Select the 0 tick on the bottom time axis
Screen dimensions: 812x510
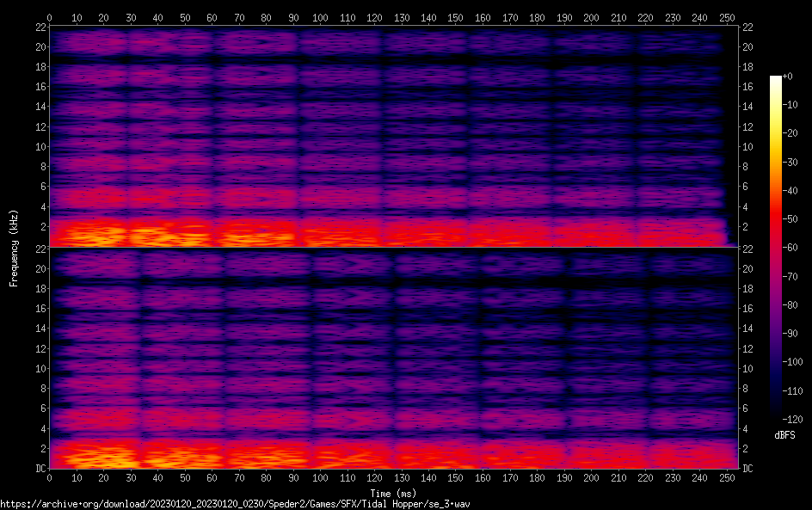tap(49, 477)
